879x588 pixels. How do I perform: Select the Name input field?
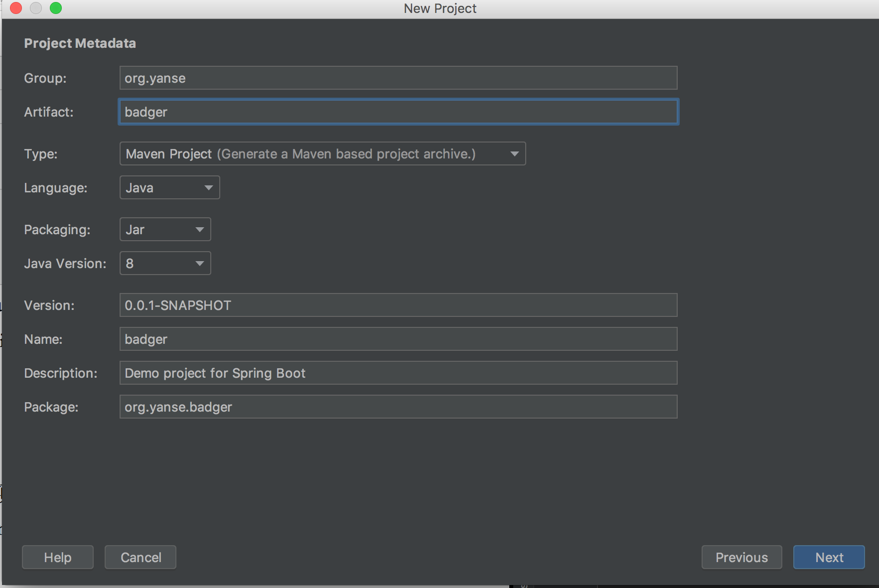(x=398, y=339)
